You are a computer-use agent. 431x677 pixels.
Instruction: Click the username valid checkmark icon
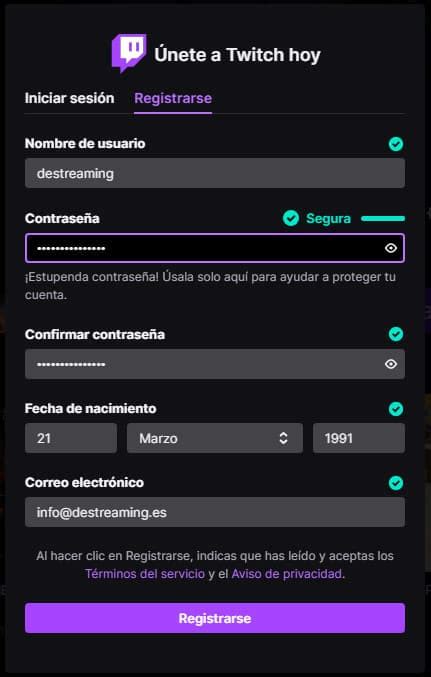pyautogui.click(x=396, y=144)
